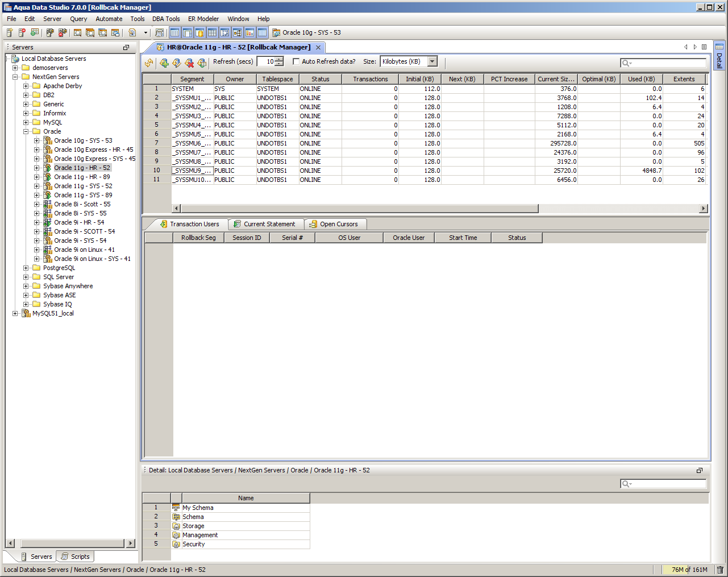
Task: Toggle the yellow cylinder view button in toolbar
Action: tap(199, 33)
